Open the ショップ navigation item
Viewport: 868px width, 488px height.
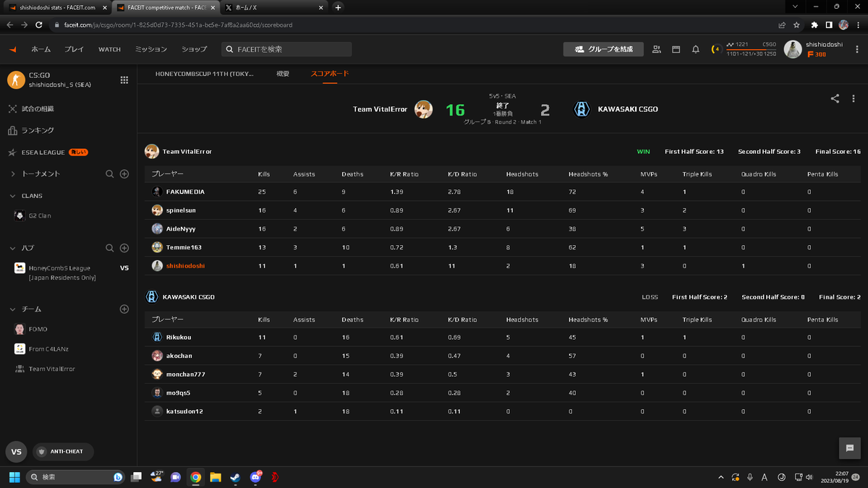point(194,49)
